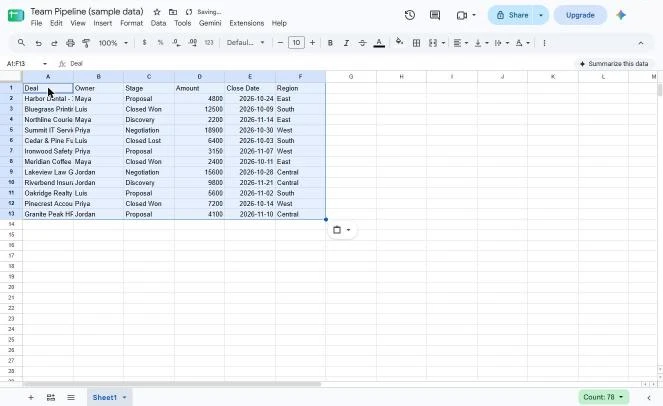Add a new sheet
663x406 pixels.
click(31, 398)
